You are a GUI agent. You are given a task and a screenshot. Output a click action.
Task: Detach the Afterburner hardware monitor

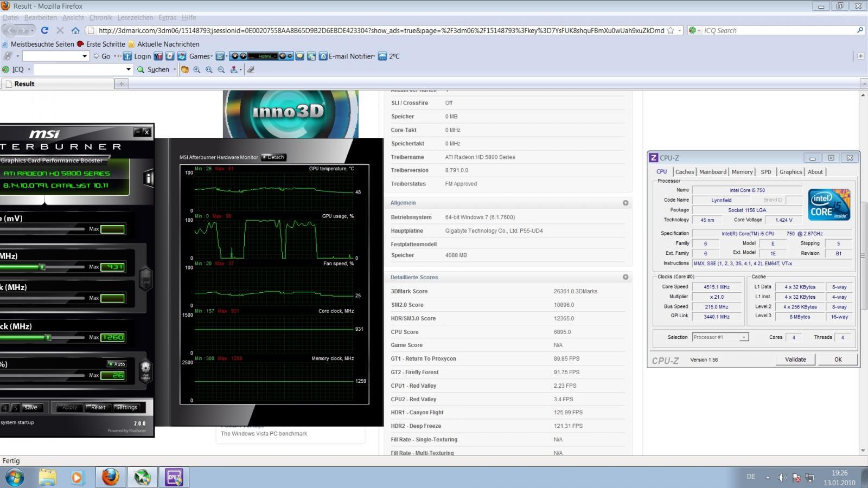(273, 157)
